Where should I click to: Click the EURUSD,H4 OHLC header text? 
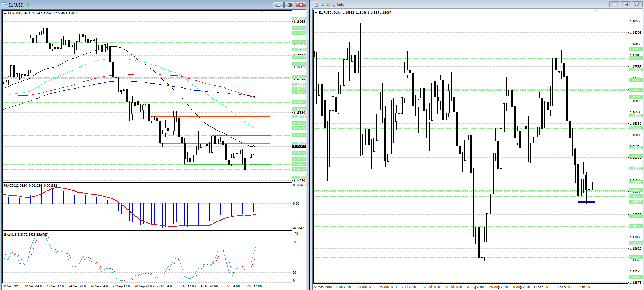tap(43, 13)
